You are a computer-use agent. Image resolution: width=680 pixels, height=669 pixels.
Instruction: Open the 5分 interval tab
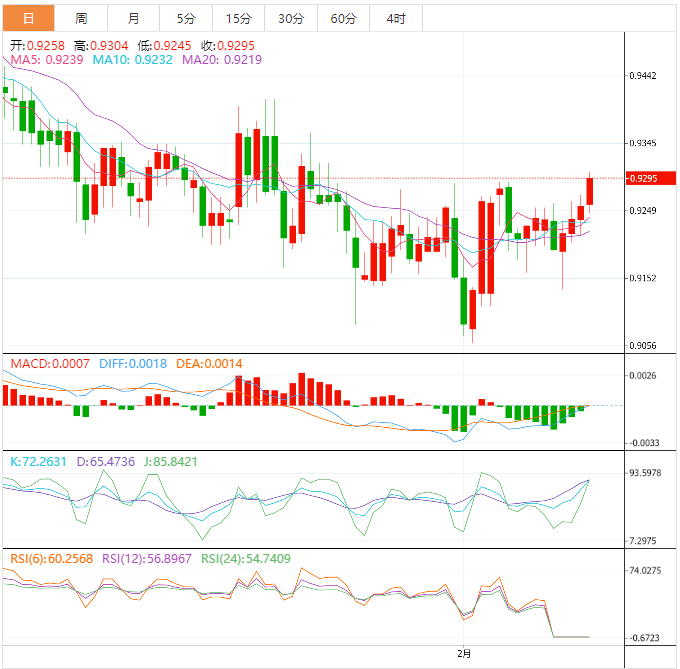click(x=186, y=18)
